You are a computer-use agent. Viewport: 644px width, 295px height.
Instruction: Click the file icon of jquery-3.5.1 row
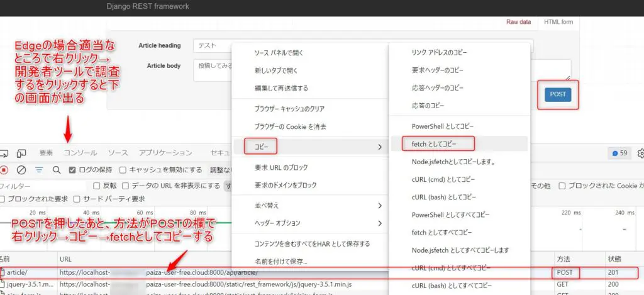click(x=3, y=284)
